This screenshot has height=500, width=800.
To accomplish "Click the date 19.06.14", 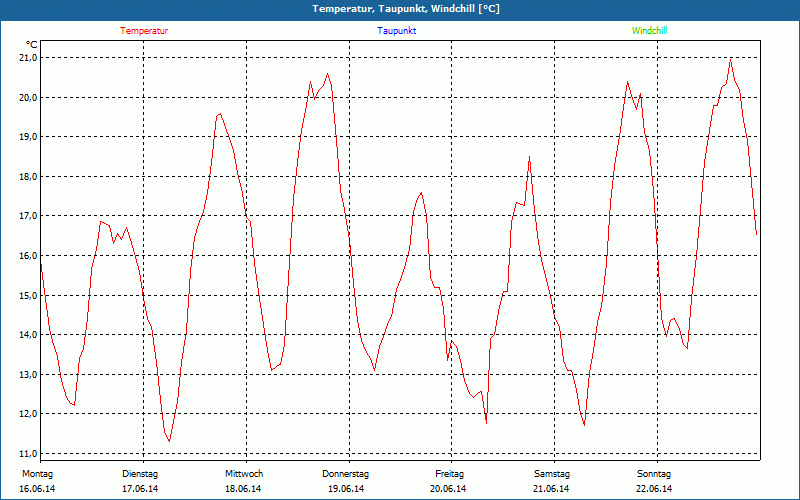I will (x=346, y=489).
